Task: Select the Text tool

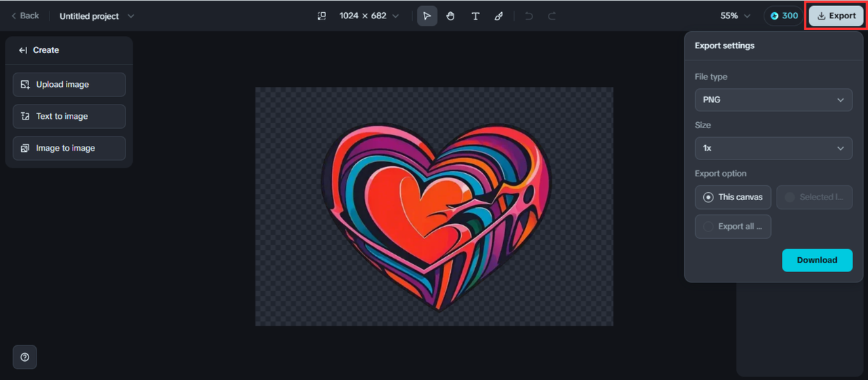Action: [x=475, y=16]
